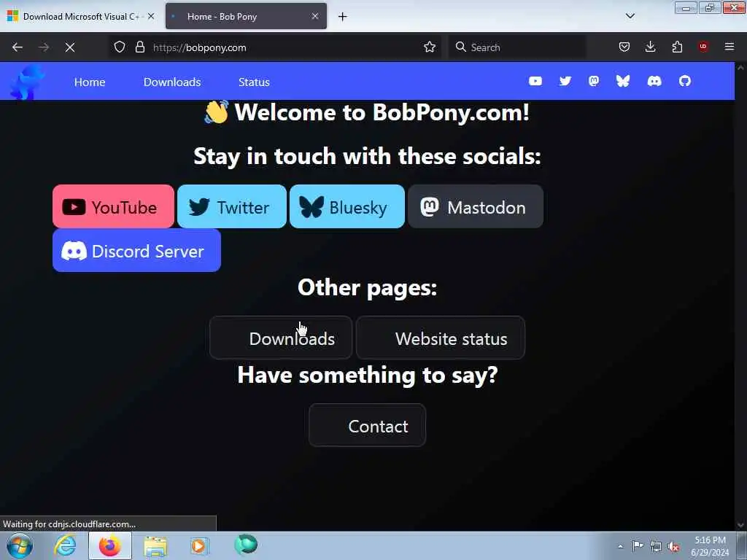Open the Action Center flag icon

tap(638, 545)
